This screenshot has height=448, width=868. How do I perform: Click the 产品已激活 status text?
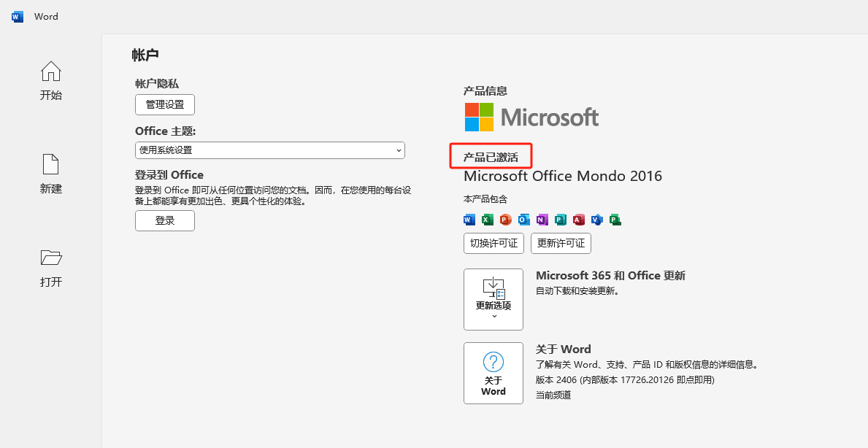(491, 157)
